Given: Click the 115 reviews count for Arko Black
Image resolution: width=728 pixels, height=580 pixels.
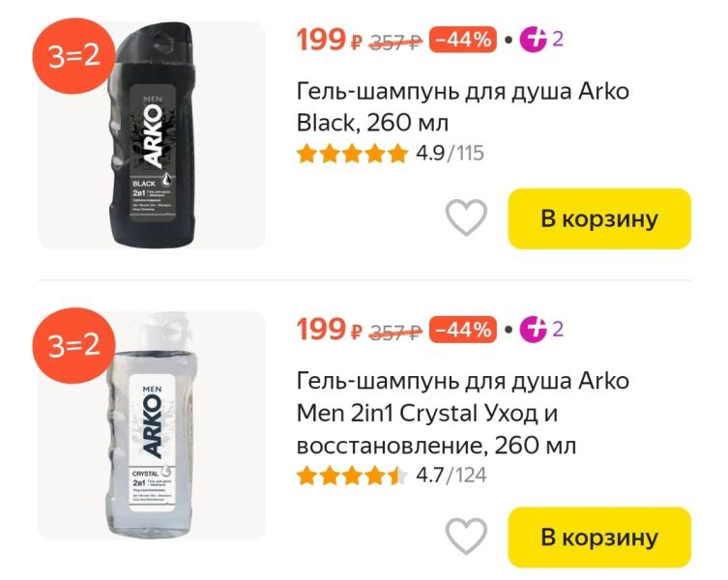Looking at the screenshot, I should [470, 154].
